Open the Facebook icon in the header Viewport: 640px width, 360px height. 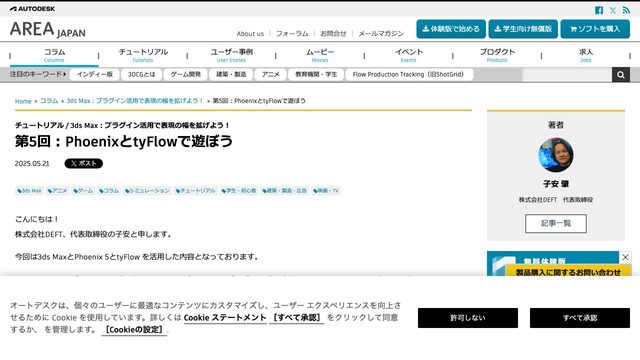point(599,10)
